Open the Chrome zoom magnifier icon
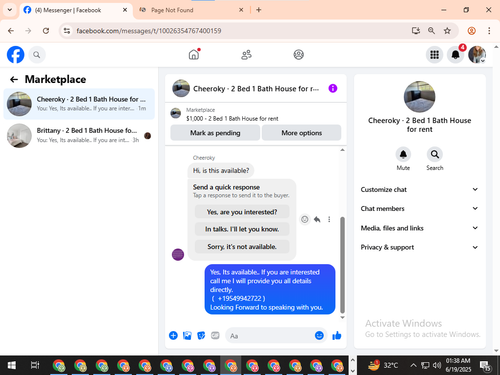The width and height of the screenshot is (500, 375). 431,31
